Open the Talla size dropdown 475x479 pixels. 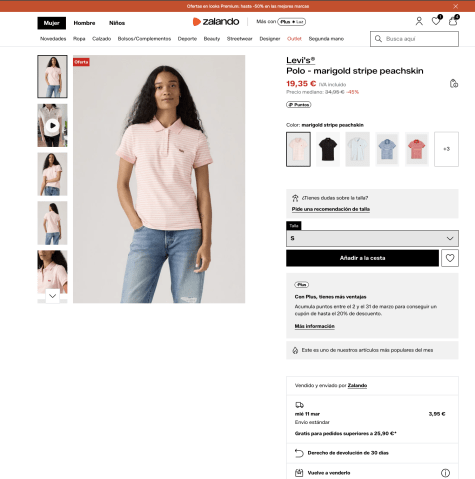(372, 238)
